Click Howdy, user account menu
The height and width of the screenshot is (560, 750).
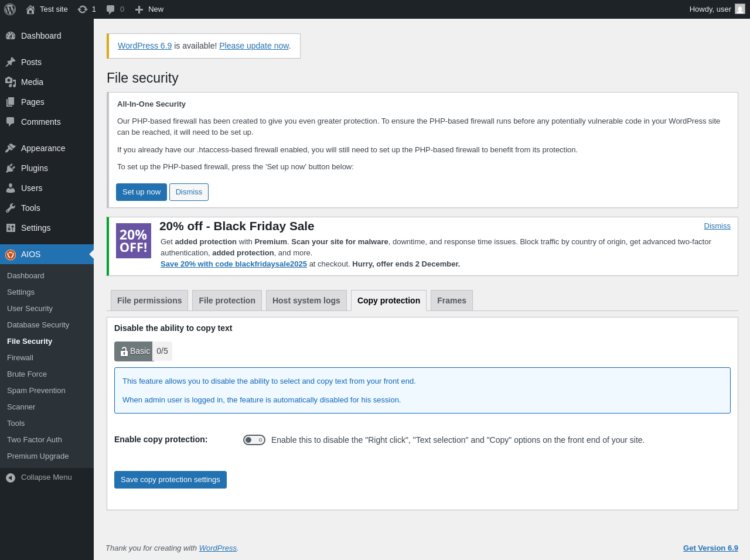point(717,9)
